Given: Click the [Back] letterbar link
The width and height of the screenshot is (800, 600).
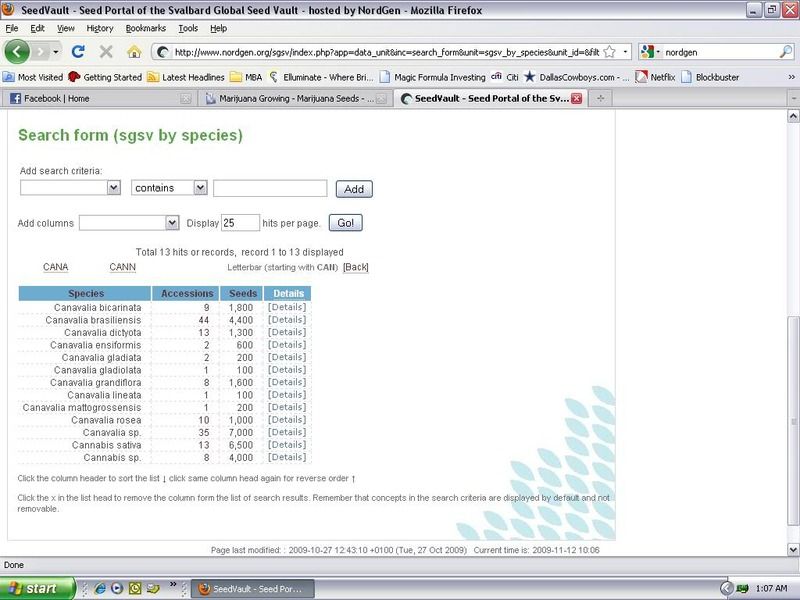Looking at the screenshot, I should click(x=356, y=267).
